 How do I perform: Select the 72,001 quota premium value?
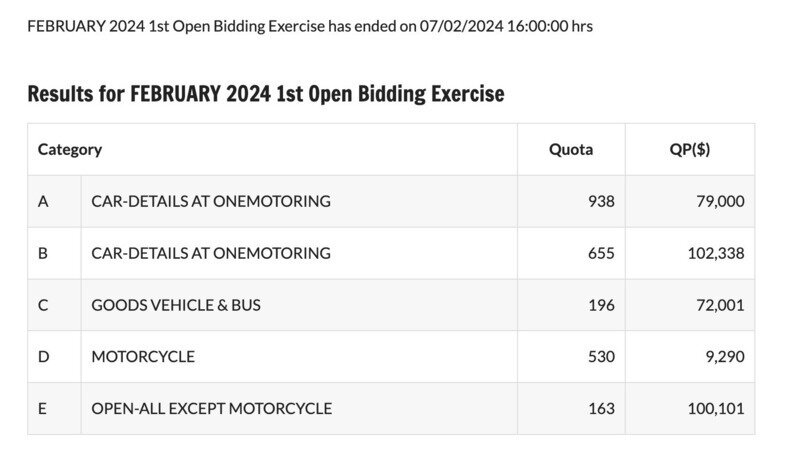[720, 305]
